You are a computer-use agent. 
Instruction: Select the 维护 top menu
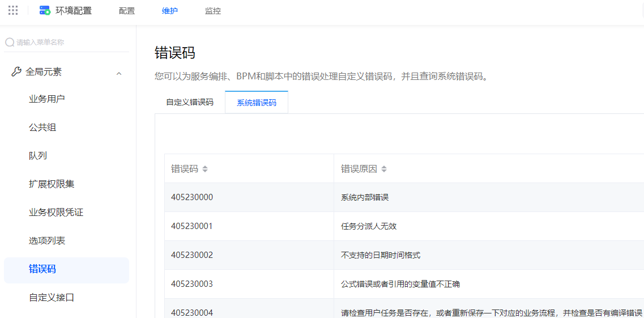coord(170,11)
